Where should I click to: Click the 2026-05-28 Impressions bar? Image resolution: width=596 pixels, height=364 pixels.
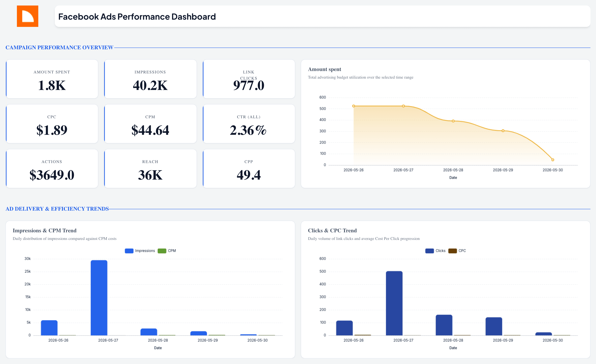(149, 332)
